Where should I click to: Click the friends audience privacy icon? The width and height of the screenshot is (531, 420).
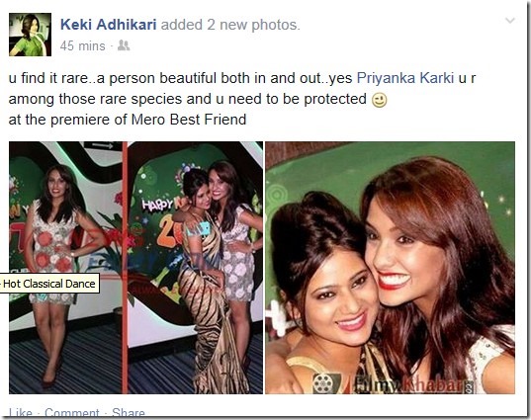(124, 45)
